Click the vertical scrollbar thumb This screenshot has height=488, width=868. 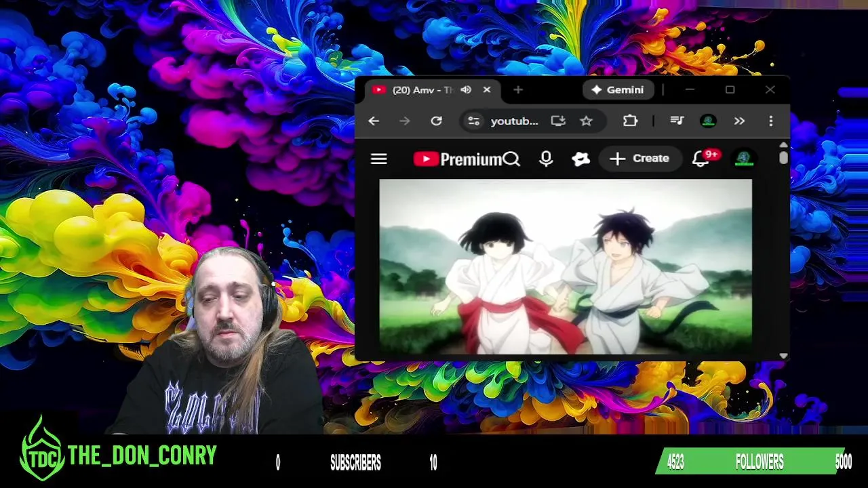click(784, 157)
